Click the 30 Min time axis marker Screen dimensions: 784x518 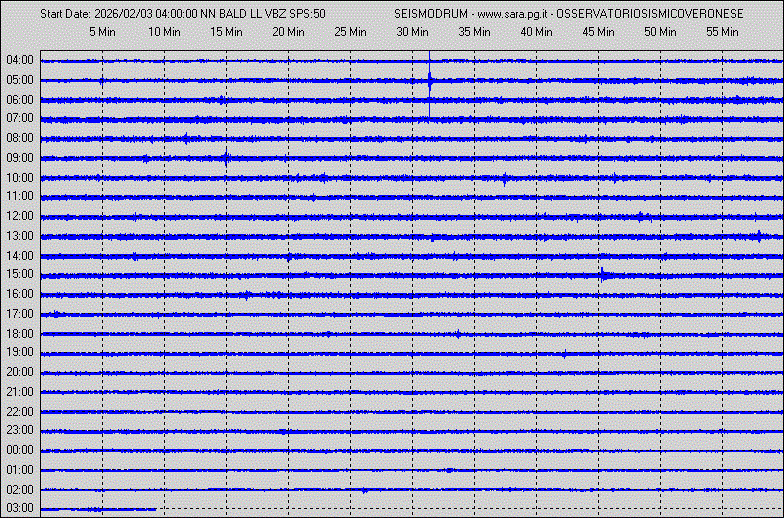[x=412, y=32]
